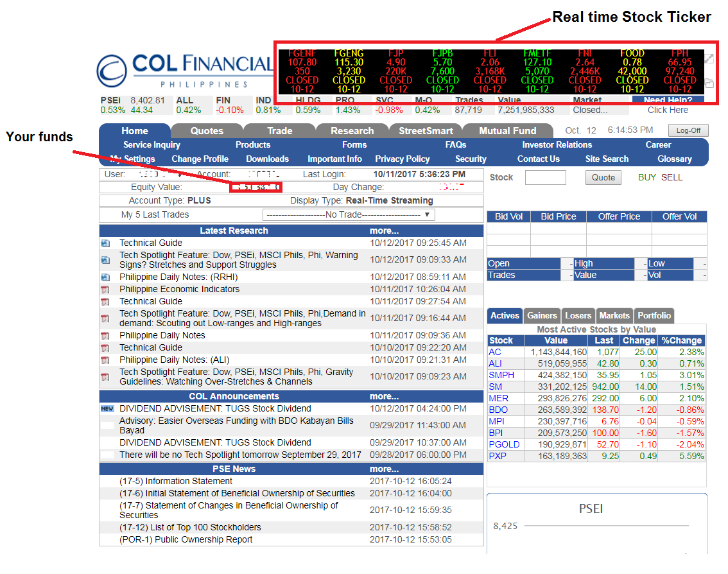The image size is (728, 574).
Task: Open the SMPH stock link
Action: 501,375
